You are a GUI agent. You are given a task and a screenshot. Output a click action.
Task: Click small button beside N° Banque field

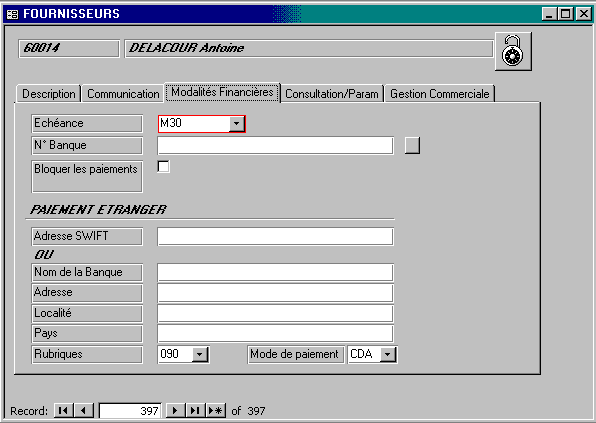point(412,146)
